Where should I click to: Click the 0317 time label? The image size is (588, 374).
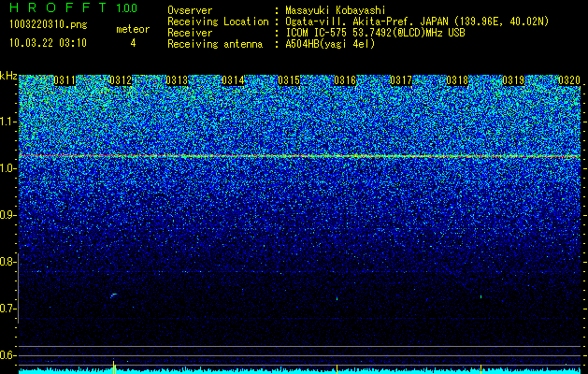[401, 80]
